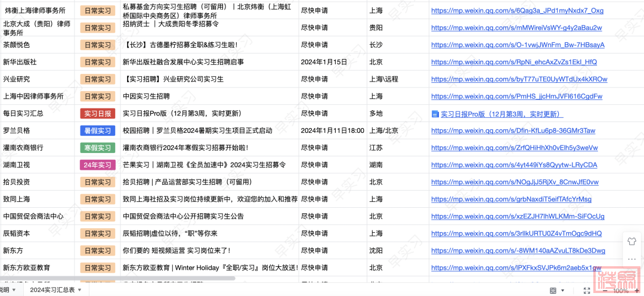The height and width of the screenshot is (296, 644).
Task: Select the title 灌南农商银行2024年寒假实习招募开始啦！
Action: pos(185,148)
